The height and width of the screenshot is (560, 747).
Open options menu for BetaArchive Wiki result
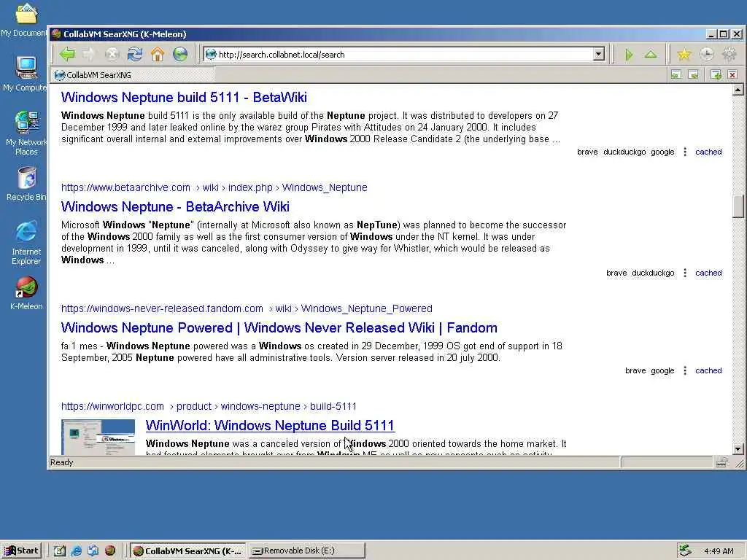685,273
